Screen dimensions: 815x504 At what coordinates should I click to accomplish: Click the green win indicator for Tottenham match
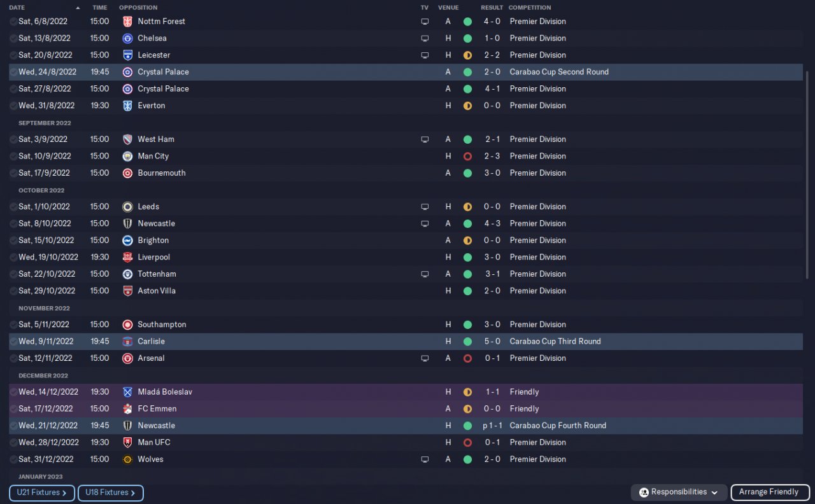click(467, 274)
